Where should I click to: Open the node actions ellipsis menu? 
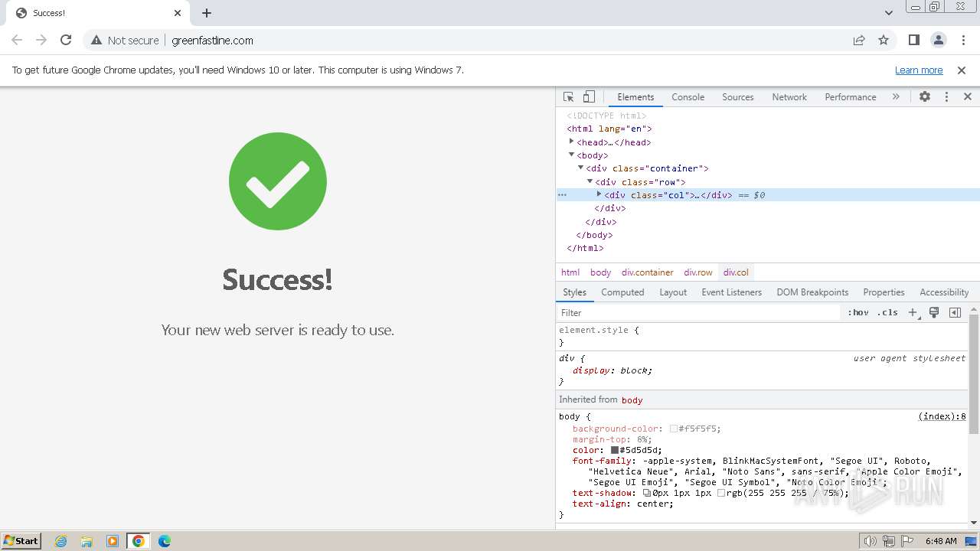pos(562,195)
